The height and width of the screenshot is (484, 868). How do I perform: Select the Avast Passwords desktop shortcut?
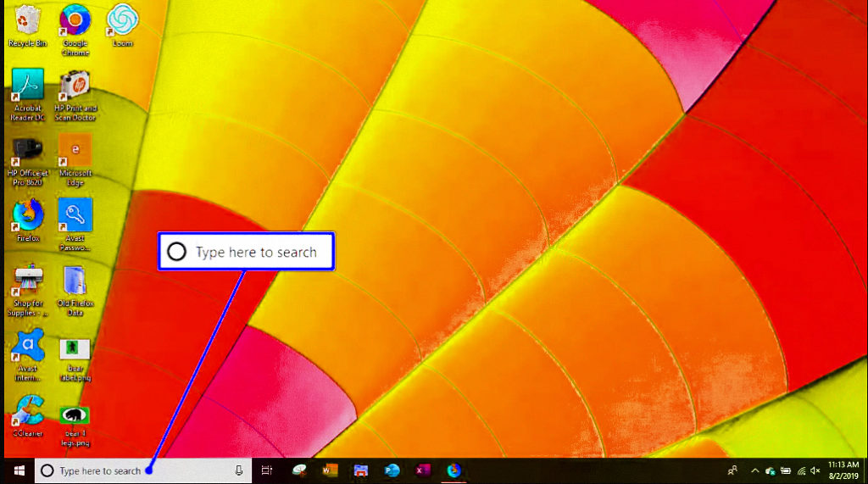click(75, 225)
